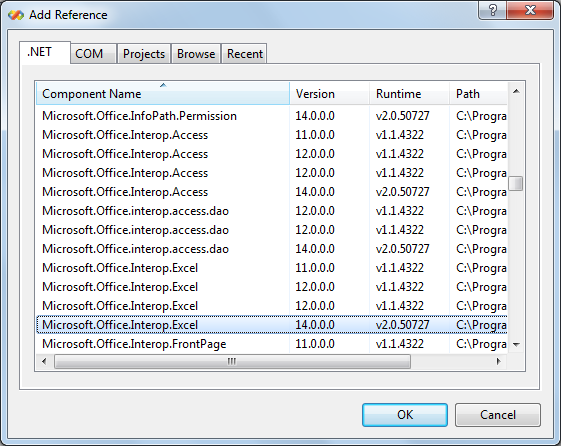561x446 pixels.
Task: Open the Projects tab
Action: (x=144, y=54)
